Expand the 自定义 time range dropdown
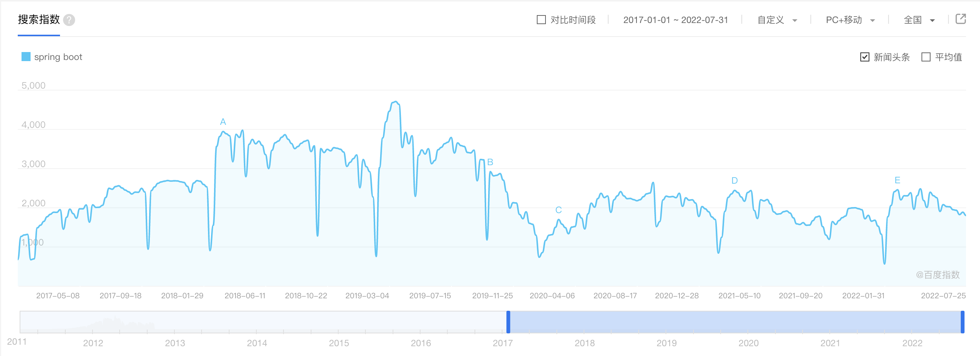Screen dimensions: 980x356 click(777, 20)
